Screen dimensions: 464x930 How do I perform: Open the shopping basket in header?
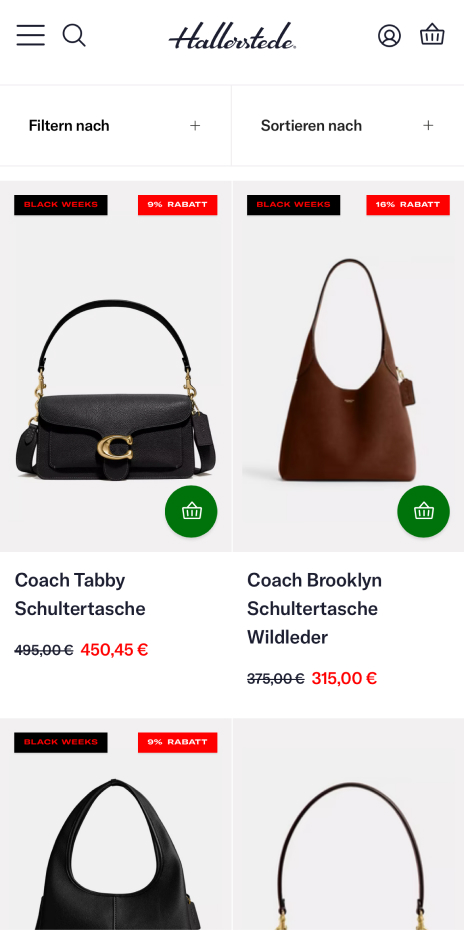pyautogui.click(x=432, y=35)
